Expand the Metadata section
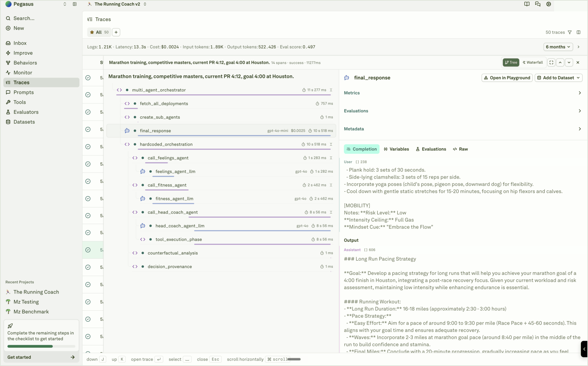Image resolution: width=588 pixels, height=366 pixels. tap(463, 129)
